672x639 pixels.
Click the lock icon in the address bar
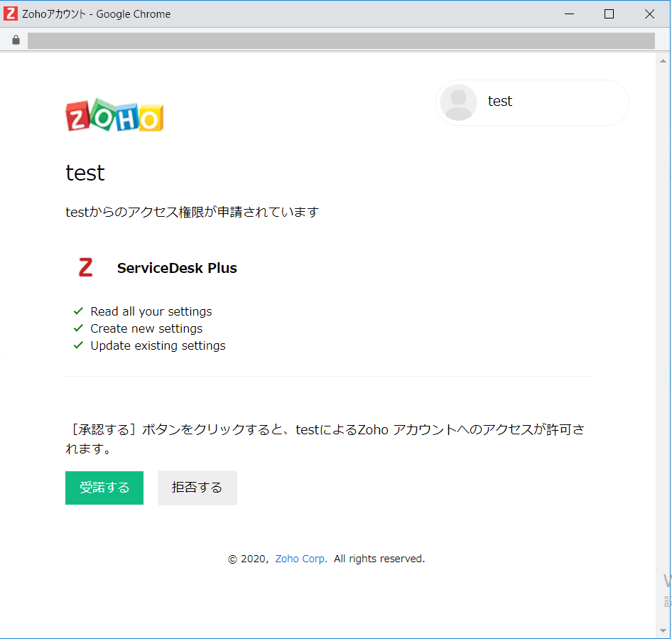[x=16, y=40]
